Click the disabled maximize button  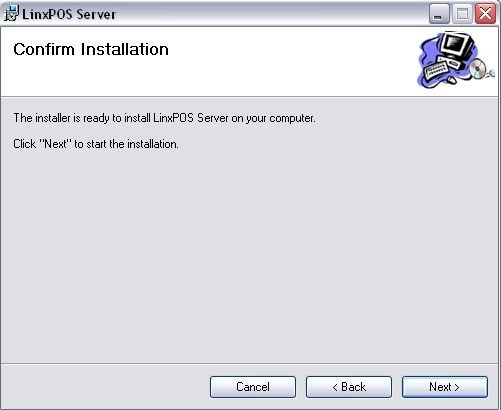click(462, 14)
